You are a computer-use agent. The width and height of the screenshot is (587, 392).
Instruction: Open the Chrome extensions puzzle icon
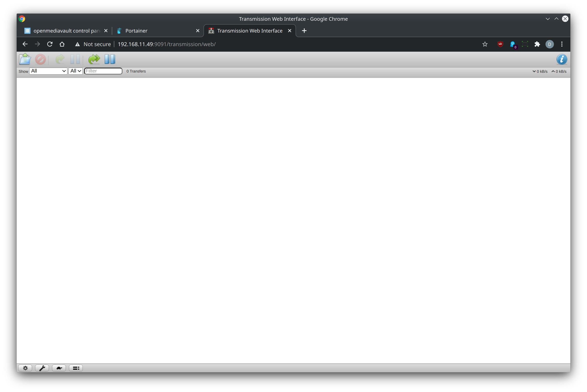click(x=537, y=44)
